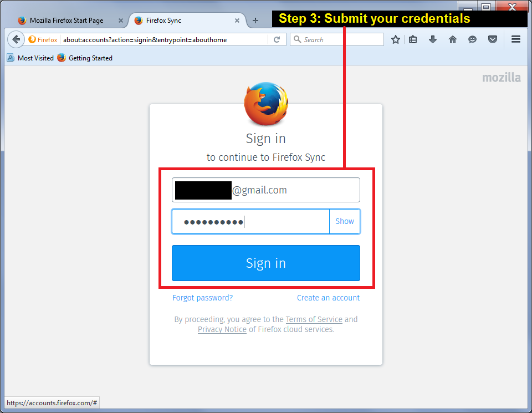Open the Downloads arrow icon
The width and height of the screenshot is (532, 413).
point(433,40)
